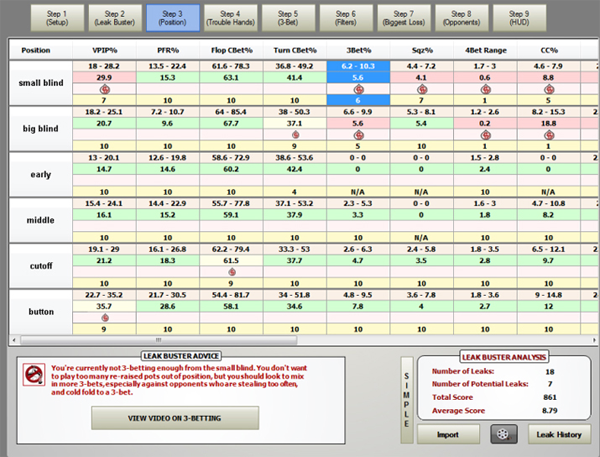Click View Video on 3-Betting button
Screen dimensions: 600x457
click(175, 418)
